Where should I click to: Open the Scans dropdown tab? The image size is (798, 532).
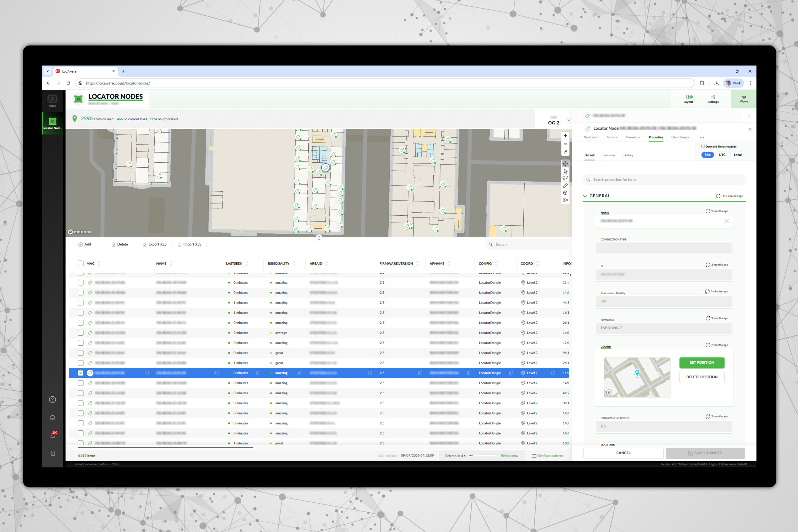(612, 137)
